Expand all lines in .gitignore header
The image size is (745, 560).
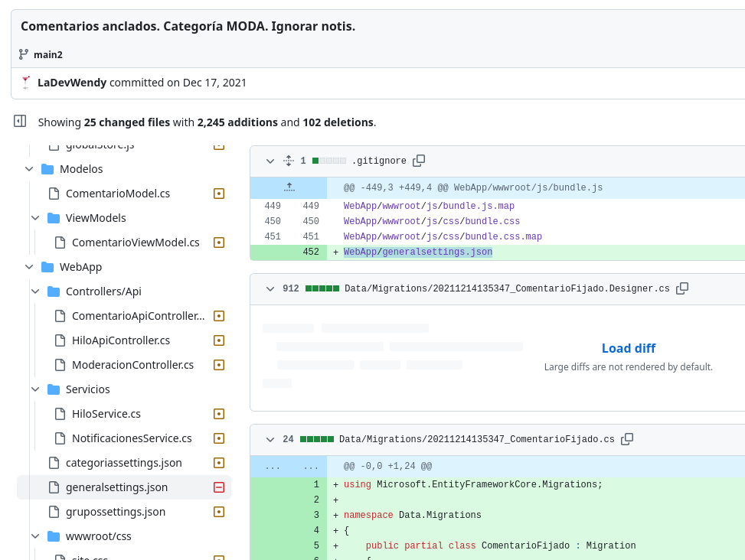[289, 161]
